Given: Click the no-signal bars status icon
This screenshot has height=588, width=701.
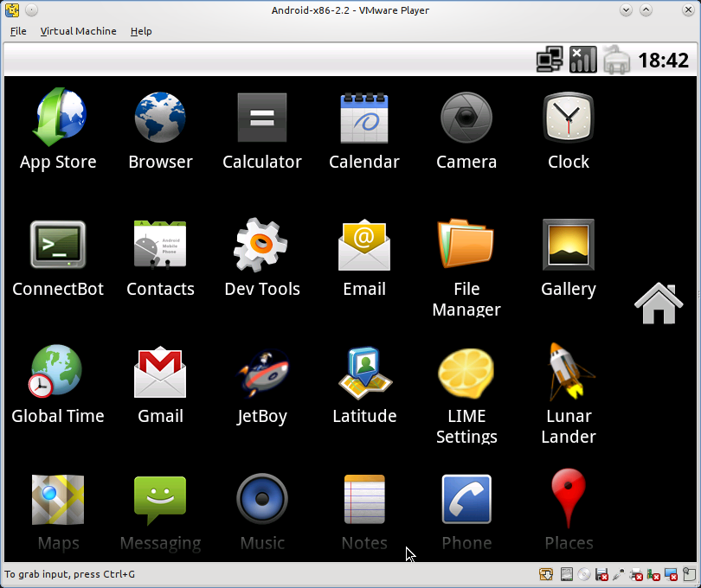Looking at the screenshot, I should 583,60.
